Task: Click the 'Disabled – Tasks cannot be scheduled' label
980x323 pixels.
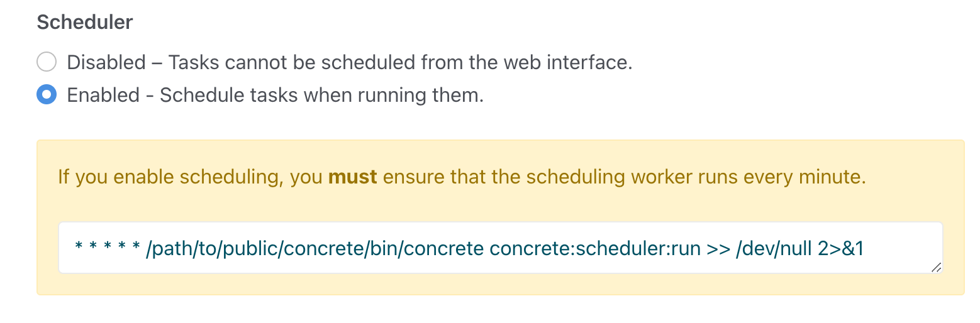Action: pos(349,62)
